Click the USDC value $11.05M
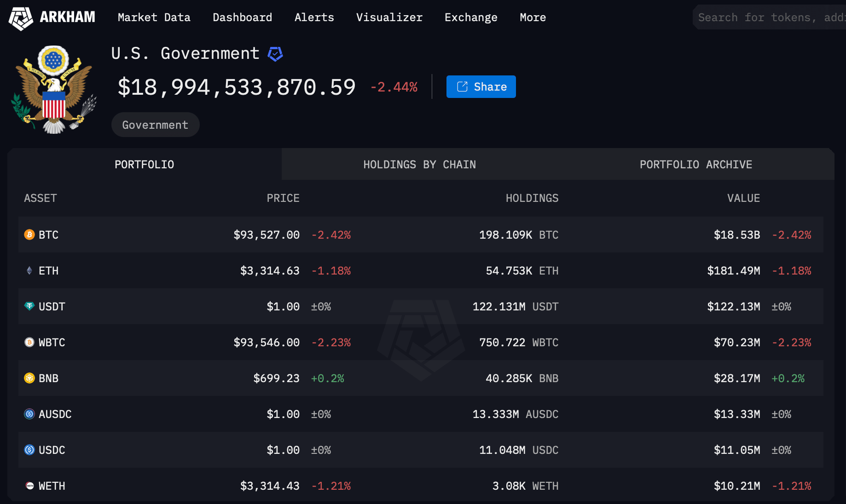846x504 pixels. [x=737, y=450]
